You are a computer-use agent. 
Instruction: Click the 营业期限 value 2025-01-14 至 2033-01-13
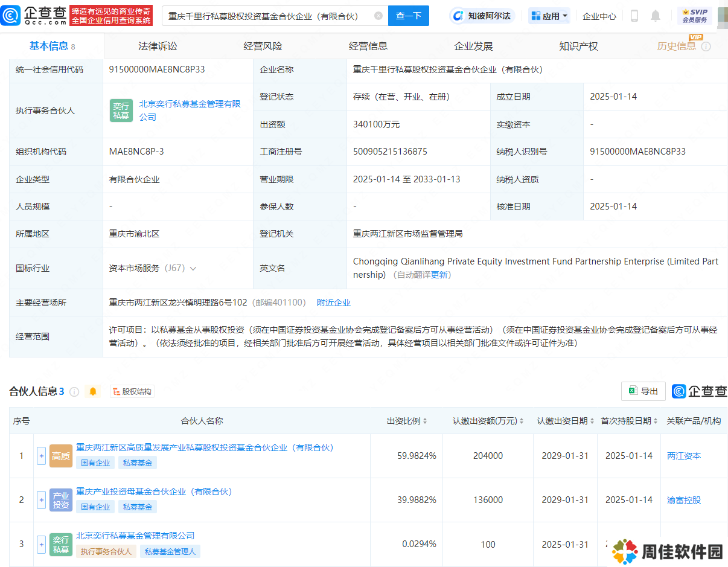coord(407,179)
